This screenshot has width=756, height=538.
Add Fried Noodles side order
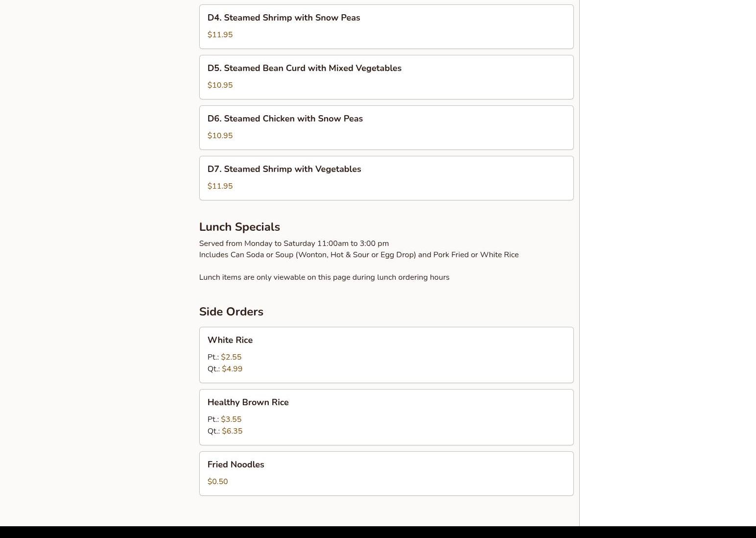pos(386,473)
